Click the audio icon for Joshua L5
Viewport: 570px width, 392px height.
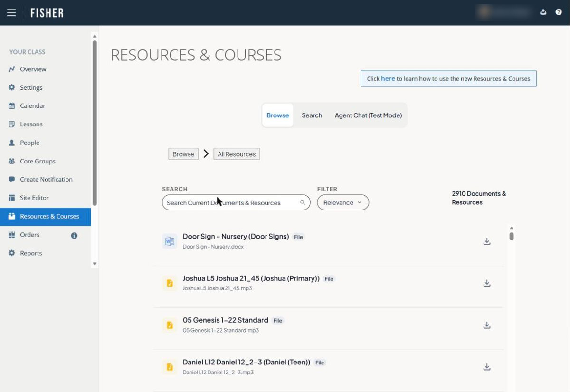pyautogui.click(x=170, y=284)
